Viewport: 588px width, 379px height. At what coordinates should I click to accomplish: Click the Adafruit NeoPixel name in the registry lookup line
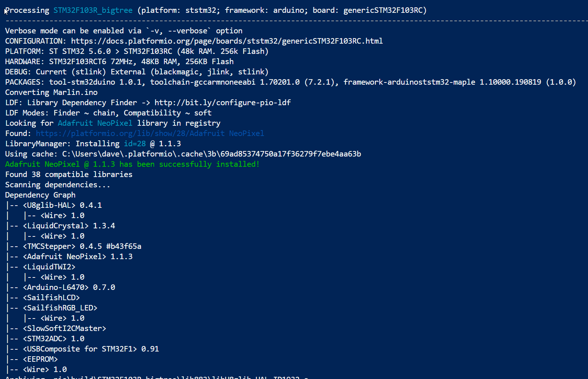[95, 123]
